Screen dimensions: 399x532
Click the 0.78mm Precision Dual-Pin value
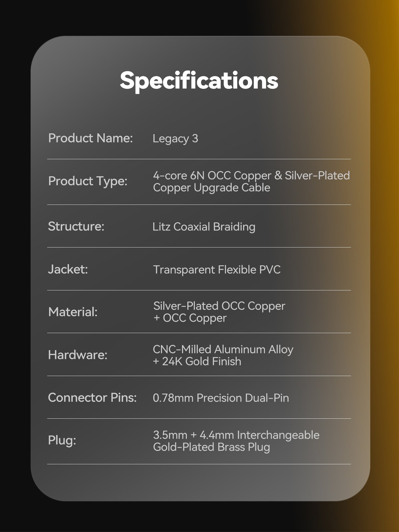[x=221, y=398]
